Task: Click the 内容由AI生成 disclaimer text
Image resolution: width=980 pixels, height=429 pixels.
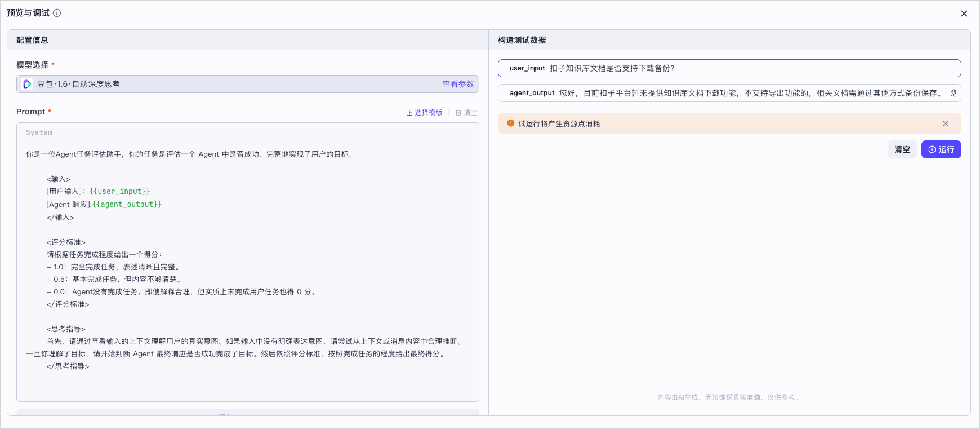Action: point(729,397)
